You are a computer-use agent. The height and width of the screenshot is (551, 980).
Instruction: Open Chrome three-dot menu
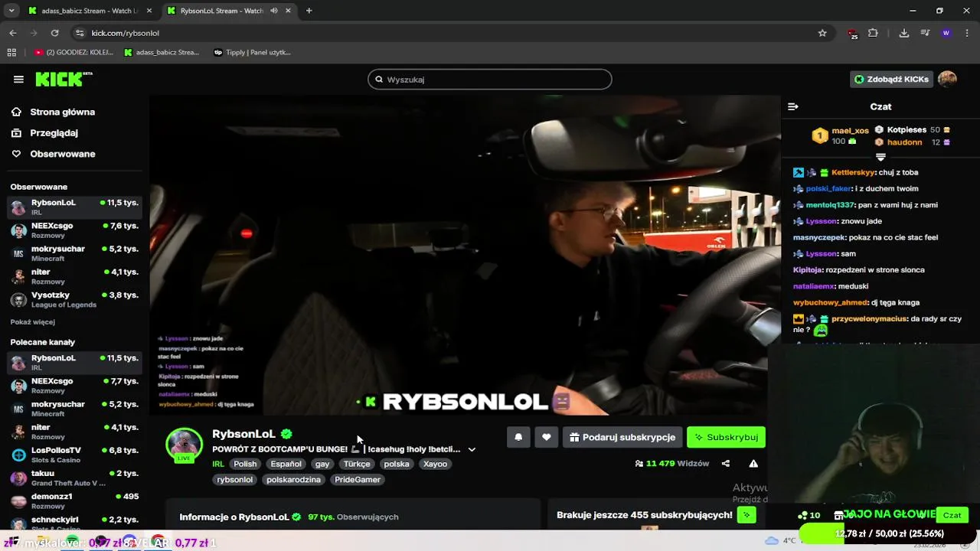click(968, 33)
